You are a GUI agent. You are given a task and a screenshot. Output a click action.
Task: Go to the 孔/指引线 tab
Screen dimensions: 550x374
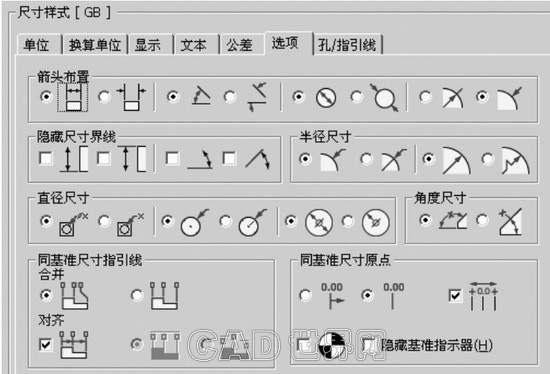347,45
